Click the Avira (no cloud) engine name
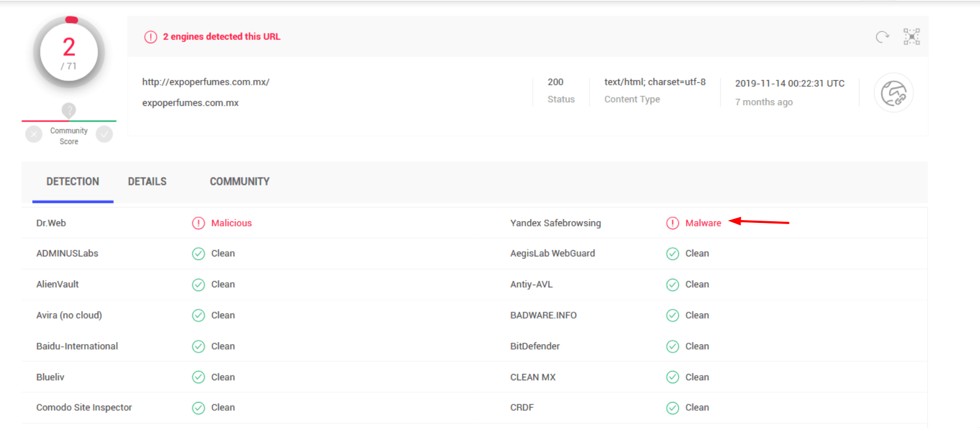 click(69, 315)
